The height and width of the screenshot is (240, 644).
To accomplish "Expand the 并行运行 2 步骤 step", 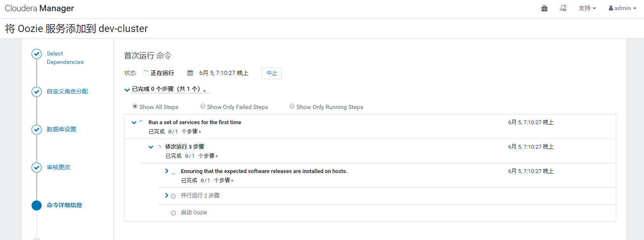I will click(167, 195).
